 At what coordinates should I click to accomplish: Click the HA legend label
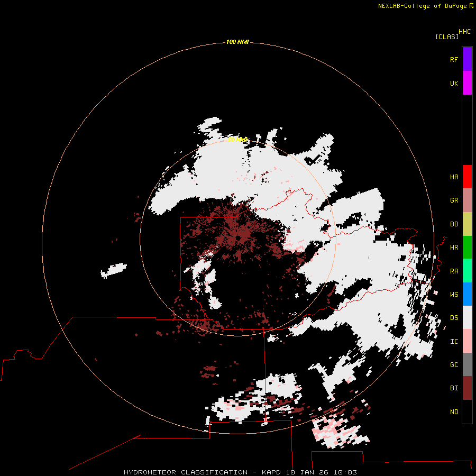(x=454, y=177)
